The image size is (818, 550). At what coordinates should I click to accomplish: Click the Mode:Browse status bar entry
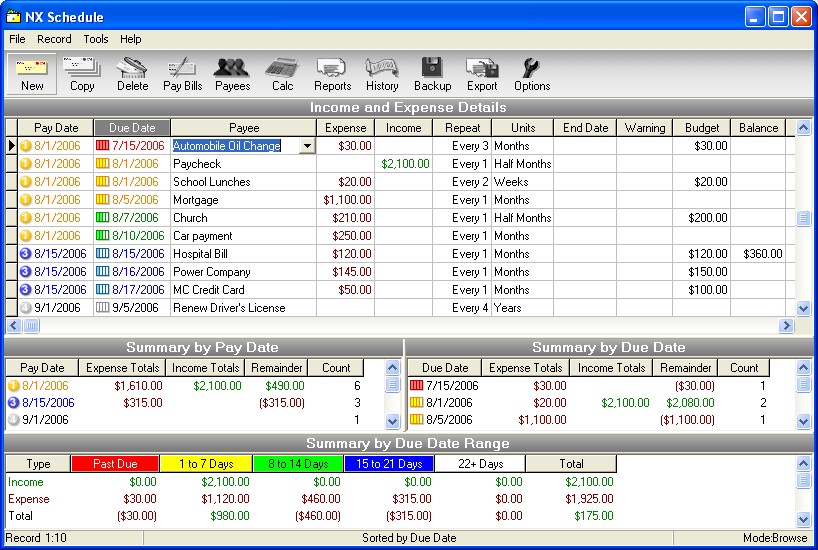pos(775,538)
